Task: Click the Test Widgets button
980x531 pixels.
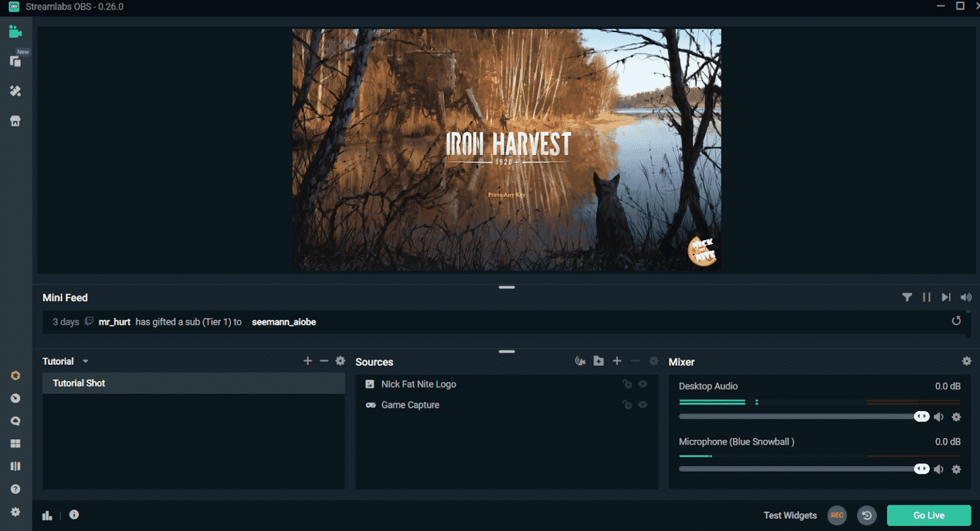Action: [790, 515]
